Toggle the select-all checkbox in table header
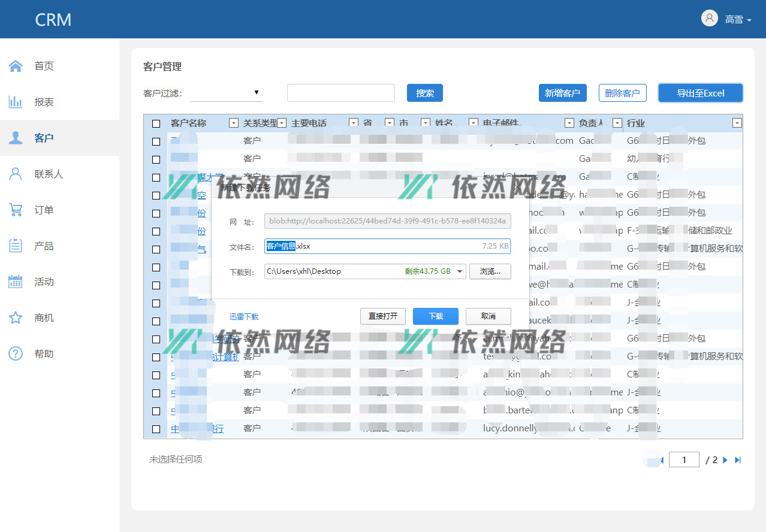This screenshot has width=766, height=532. (156, 123)
